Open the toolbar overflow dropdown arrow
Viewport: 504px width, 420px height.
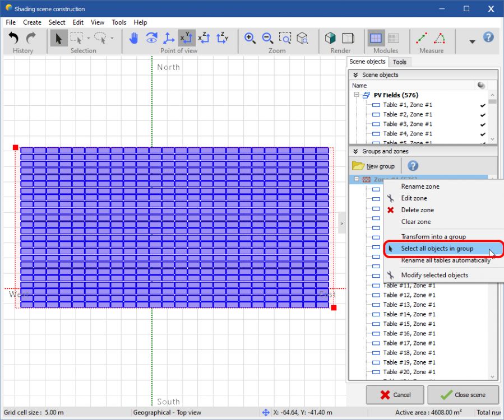pos(472,41)
